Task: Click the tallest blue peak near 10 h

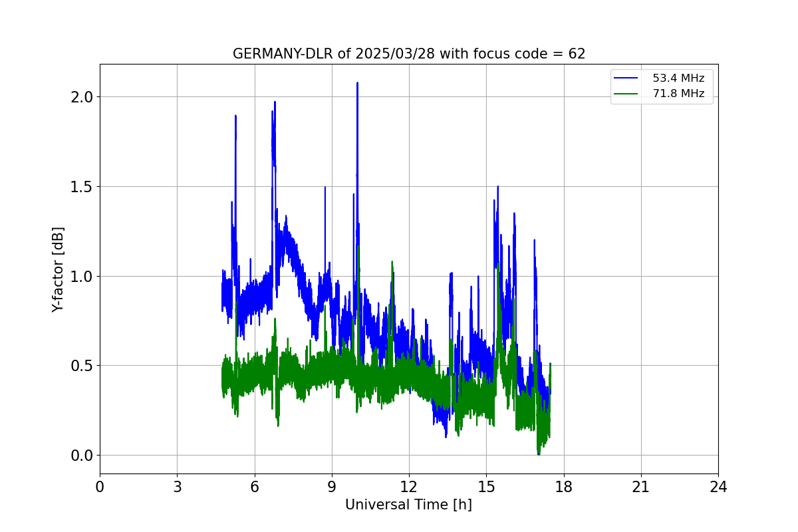Action: tap(357, 84)
